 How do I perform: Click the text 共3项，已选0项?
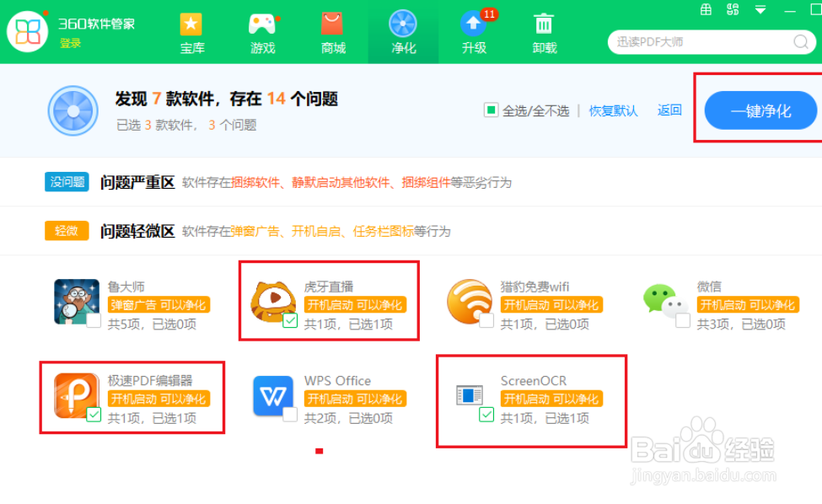[x=741, y=324]
